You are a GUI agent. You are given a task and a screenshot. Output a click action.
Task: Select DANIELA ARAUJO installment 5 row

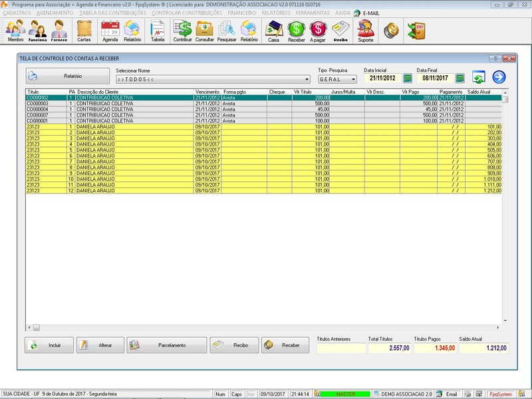(263, 150)
